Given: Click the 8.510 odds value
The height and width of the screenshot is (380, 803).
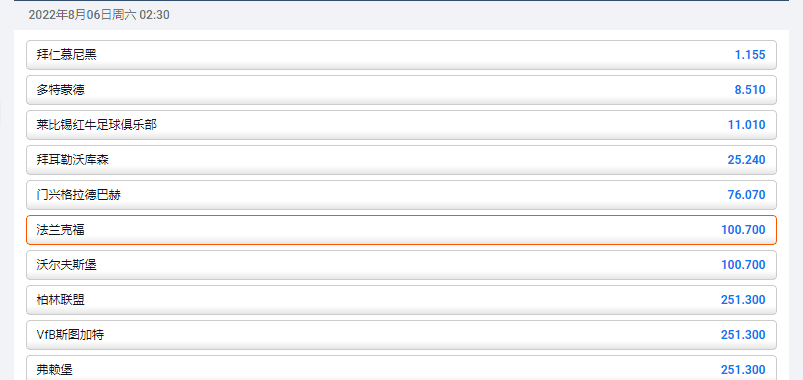Looking at the screenshot, I should [750, 90].
